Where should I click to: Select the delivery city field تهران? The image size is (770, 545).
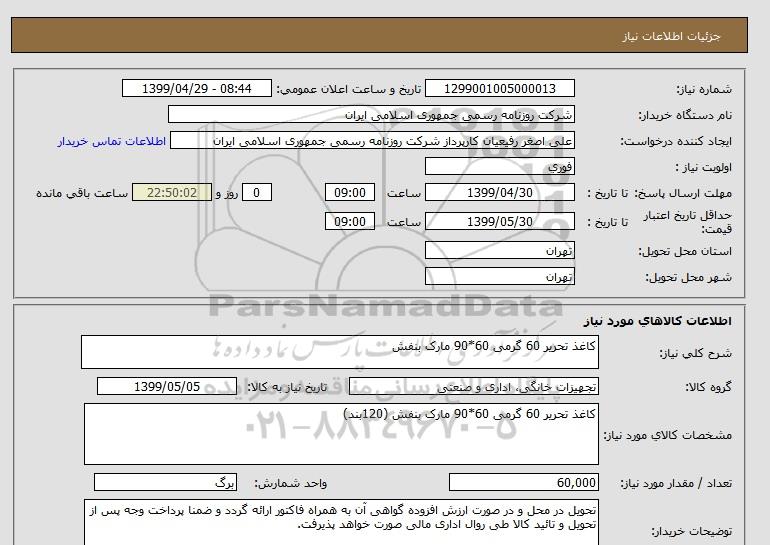coord(499,276)
